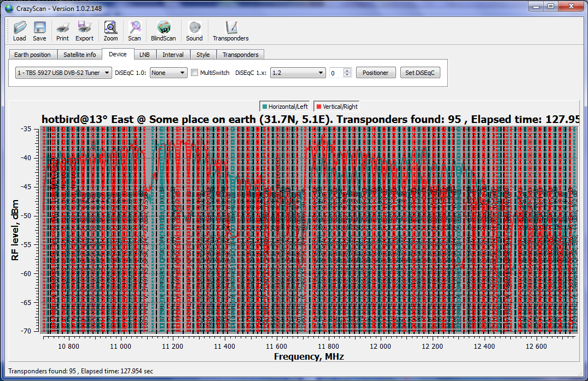Open the Export tool
Screen dimensions: 588x381
click(x=84, y=31)
